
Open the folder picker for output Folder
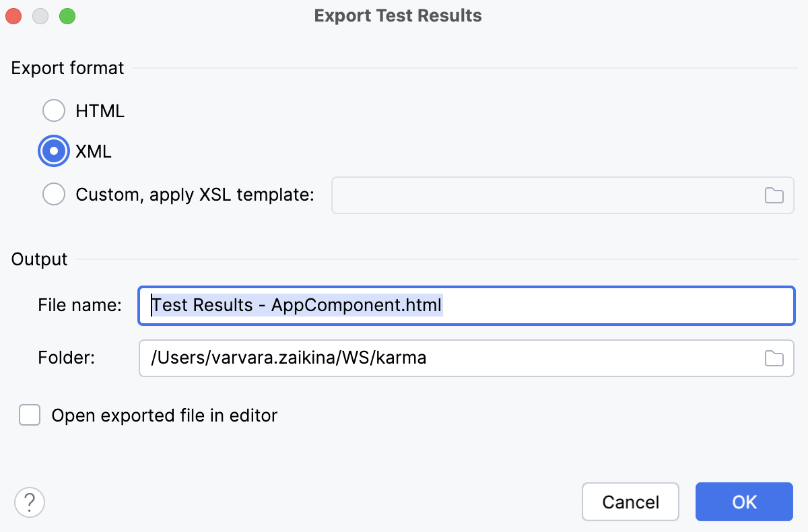click(x=774, y=358)
